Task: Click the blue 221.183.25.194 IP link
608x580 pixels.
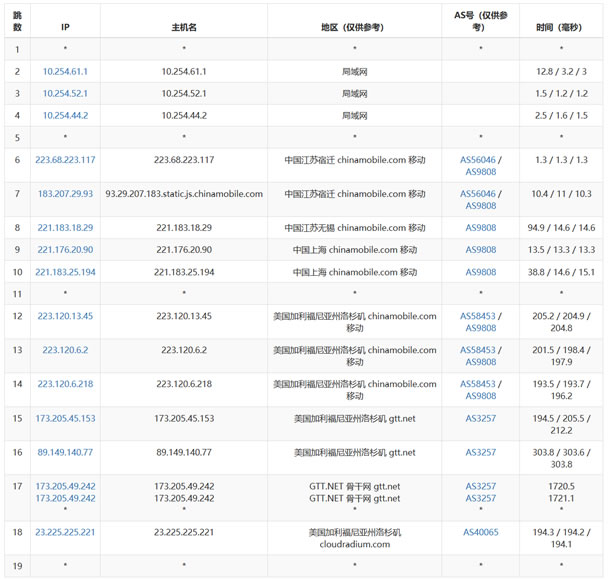Action: point(65,272)
